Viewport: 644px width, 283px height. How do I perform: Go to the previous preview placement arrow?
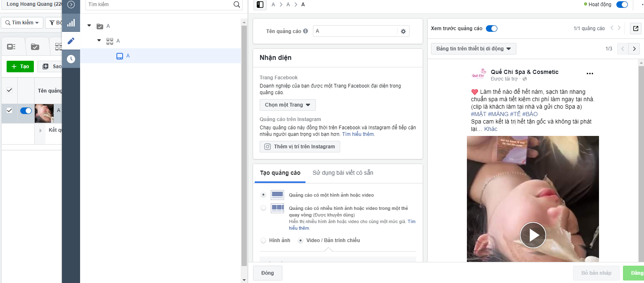click(623, 49)
